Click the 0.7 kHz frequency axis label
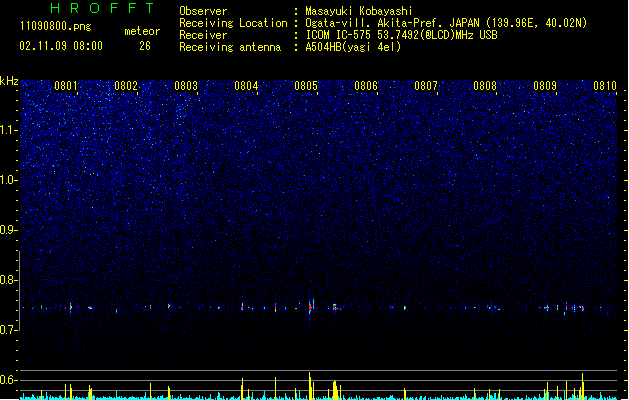The image size is (629, 400). [x=9, y=330]
